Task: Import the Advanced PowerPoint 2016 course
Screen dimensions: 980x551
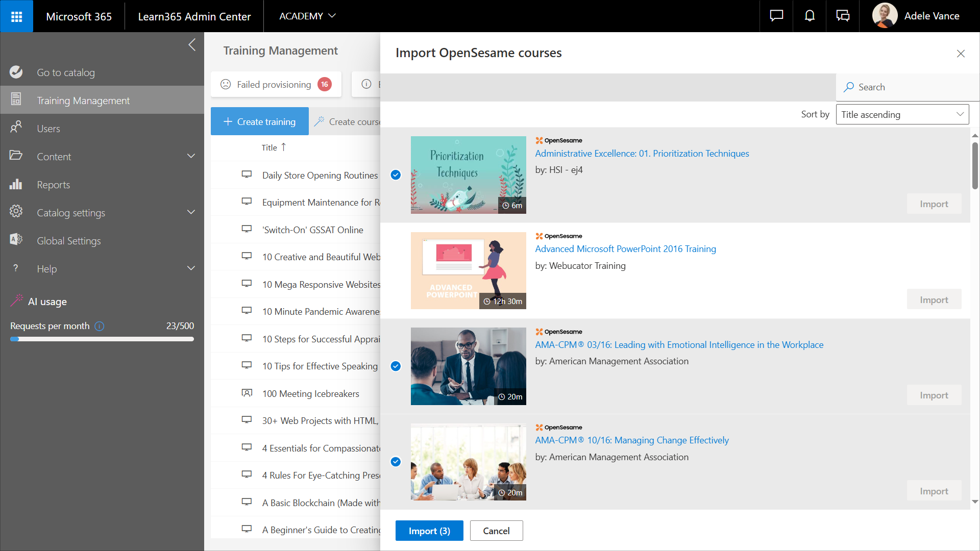Action: coord(934,299)
